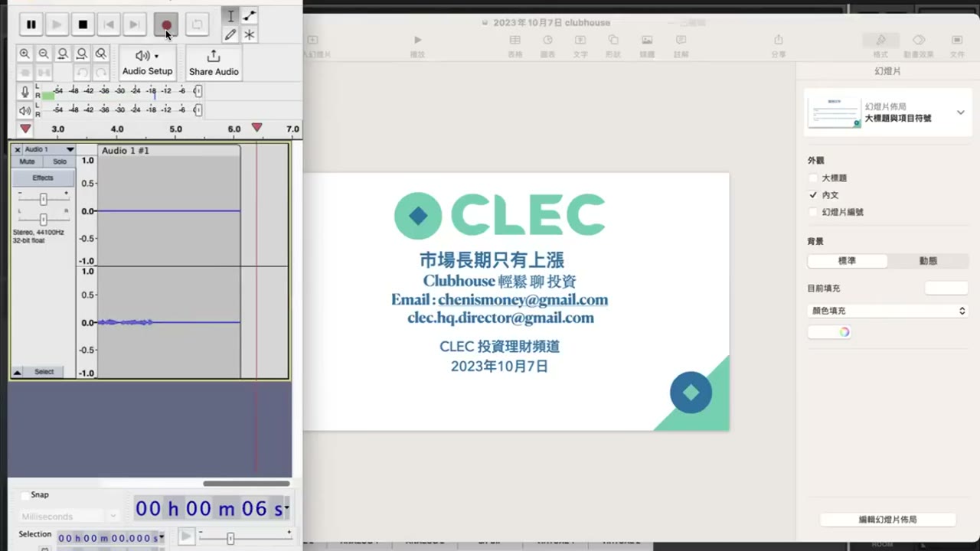Uncheck the 內文 body checkbox
The image size is (980, 551).
[813, 195]
